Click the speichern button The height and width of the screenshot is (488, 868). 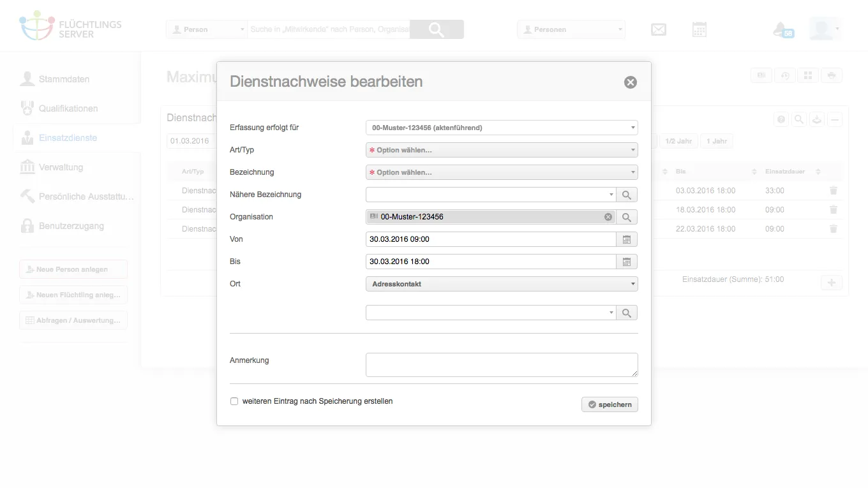[610, 404]
